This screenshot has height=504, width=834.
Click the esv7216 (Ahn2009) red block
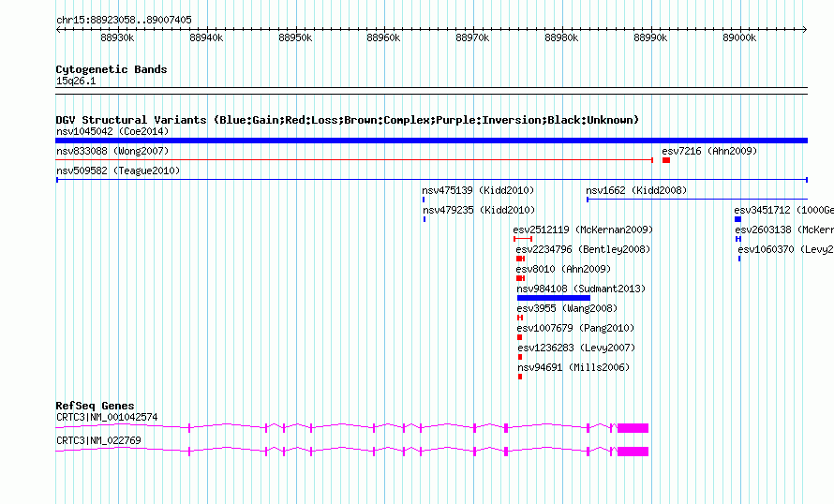[x=666, y=160]
